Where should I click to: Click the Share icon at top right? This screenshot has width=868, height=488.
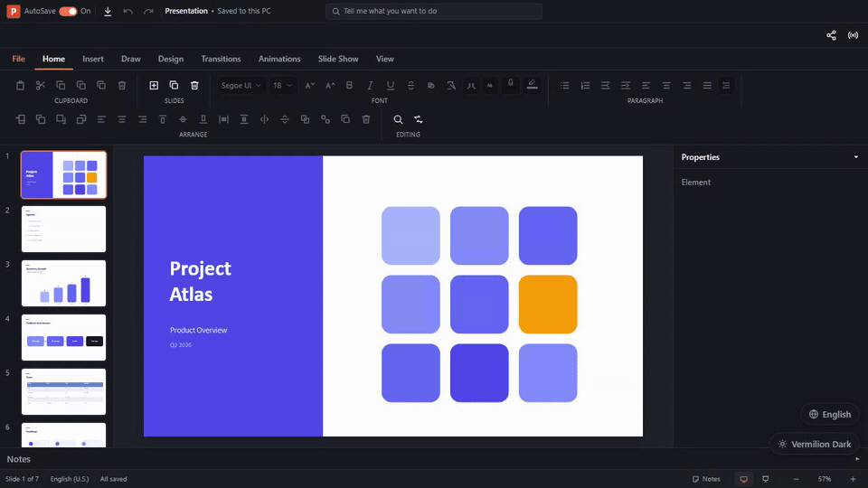(x=832, y=35)
